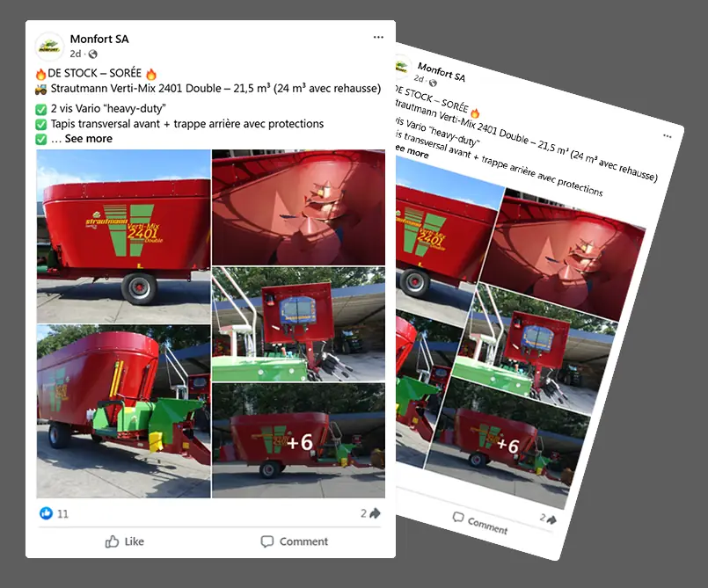Click the blue thumbs-up reaction icon
The height and width of the screenshot is (588, 708).
(x=46, y=513)
